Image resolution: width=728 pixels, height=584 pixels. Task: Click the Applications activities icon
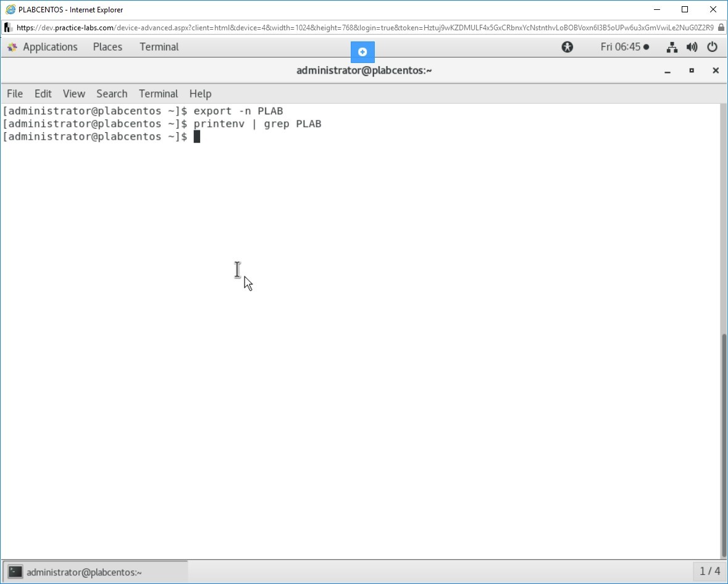(x=12, y=47)
